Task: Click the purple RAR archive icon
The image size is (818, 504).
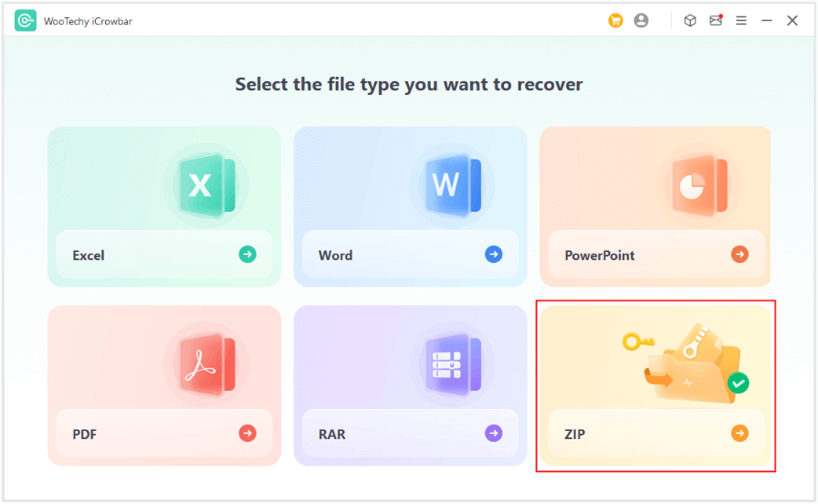Action: pyautogui.click(x=451, y=364)
